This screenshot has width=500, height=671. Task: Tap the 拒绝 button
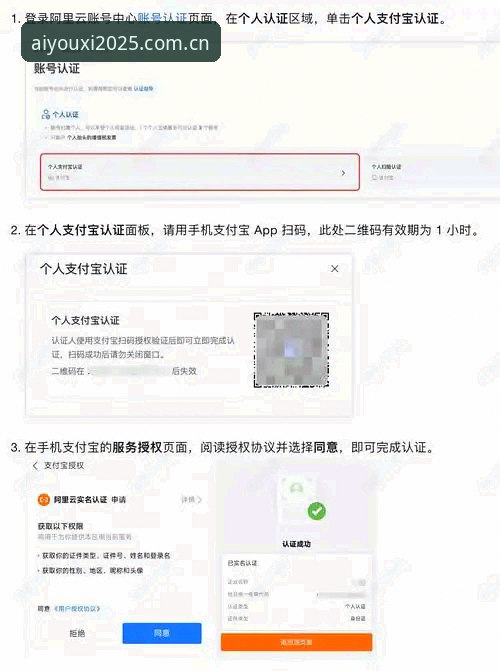77,633
